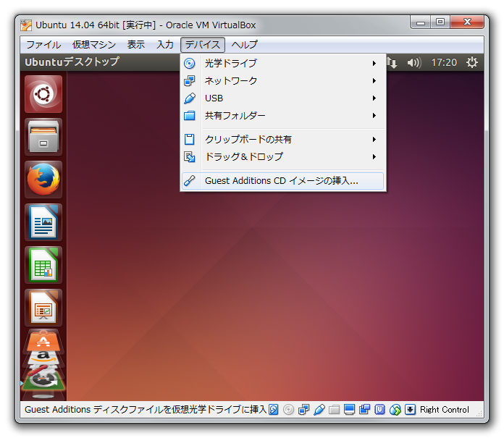Screen dimensions: 504x438
Task: Open the Ubuntu power session menu
Action: click(x=472, y=62)
